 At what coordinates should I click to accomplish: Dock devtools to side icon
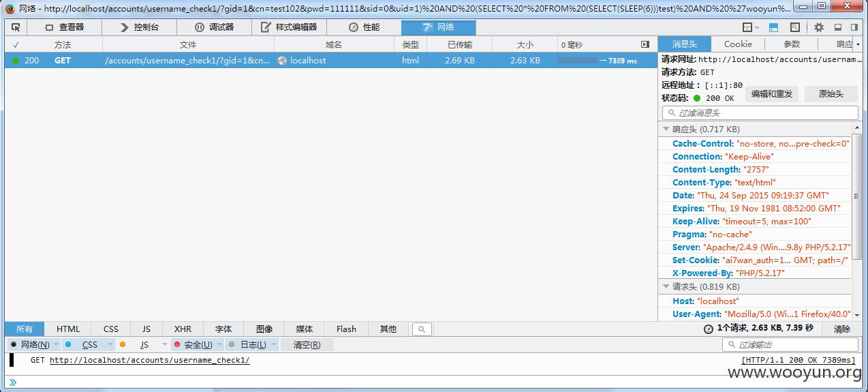(x=854, y=27)
